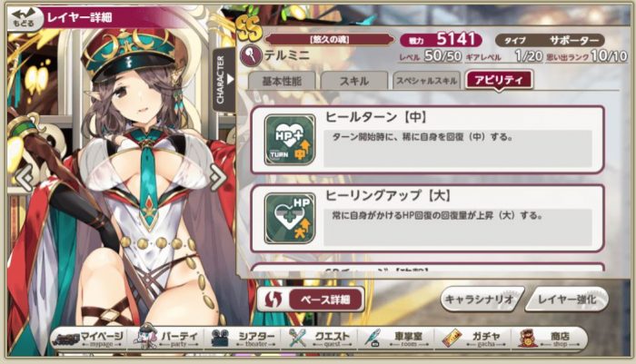
Task: Switch to the 基本性能 tab
Action: point(281,81)
